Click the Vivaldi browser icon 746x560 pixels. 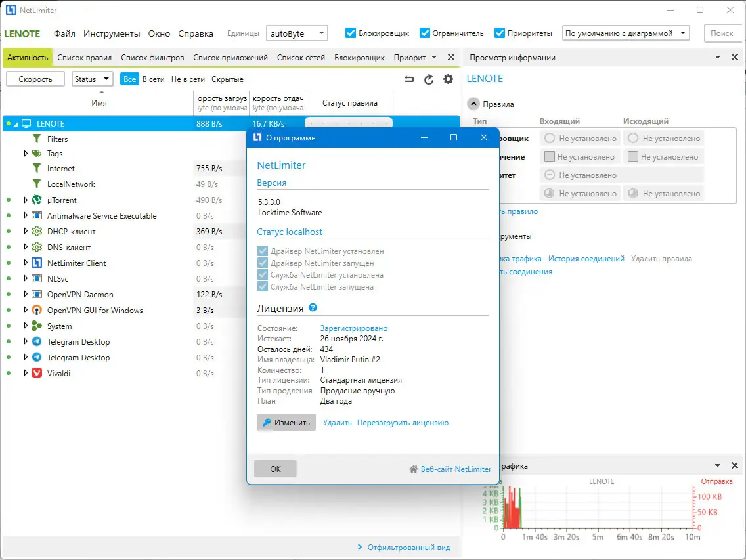tap(37, 373)
